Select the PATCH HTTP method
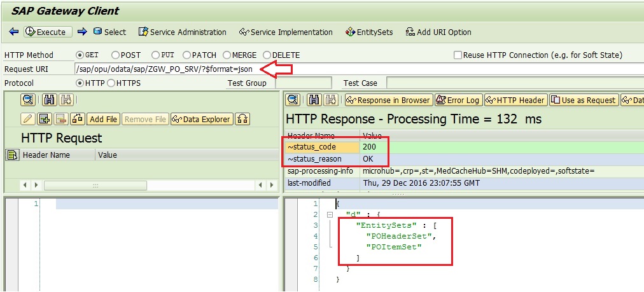Viewport: 644px width, 292px height. 186,55
